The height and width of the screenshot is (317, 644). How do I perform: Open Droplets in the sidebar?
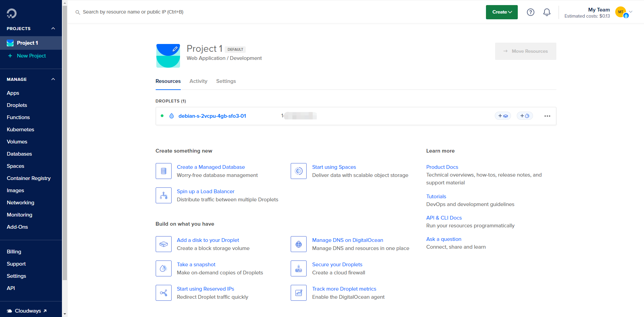(17, 105)
